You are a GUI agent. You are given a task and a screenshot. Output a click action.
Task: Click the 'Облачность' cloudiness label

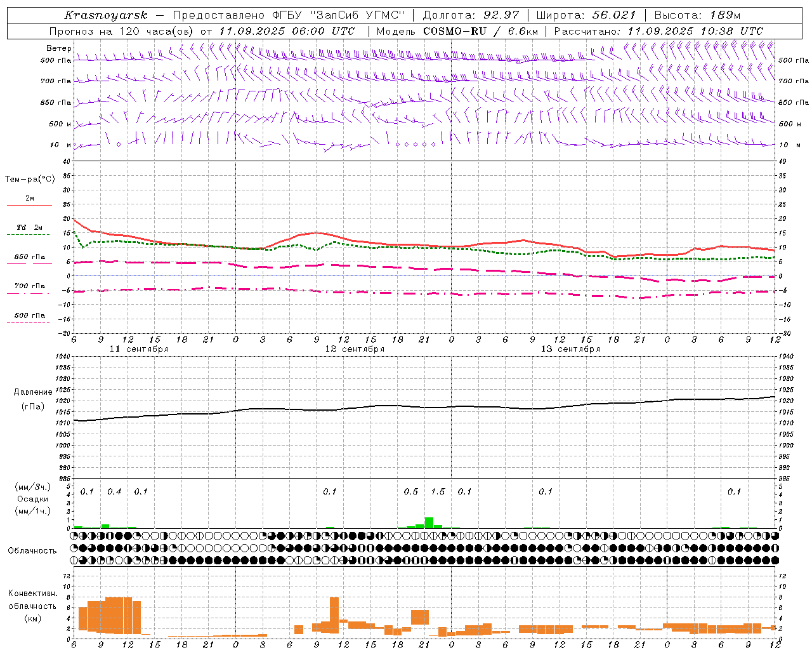tap(32, 551)
